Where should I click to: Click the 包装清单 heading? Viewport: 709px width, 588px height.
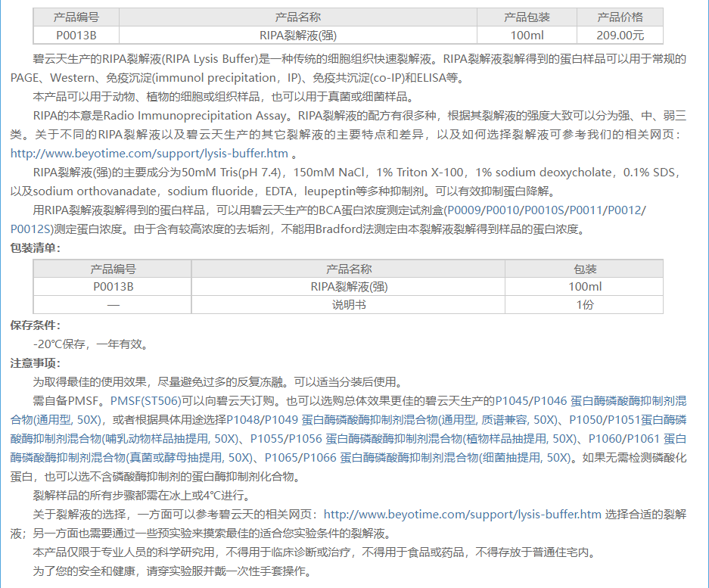[36, 248]
